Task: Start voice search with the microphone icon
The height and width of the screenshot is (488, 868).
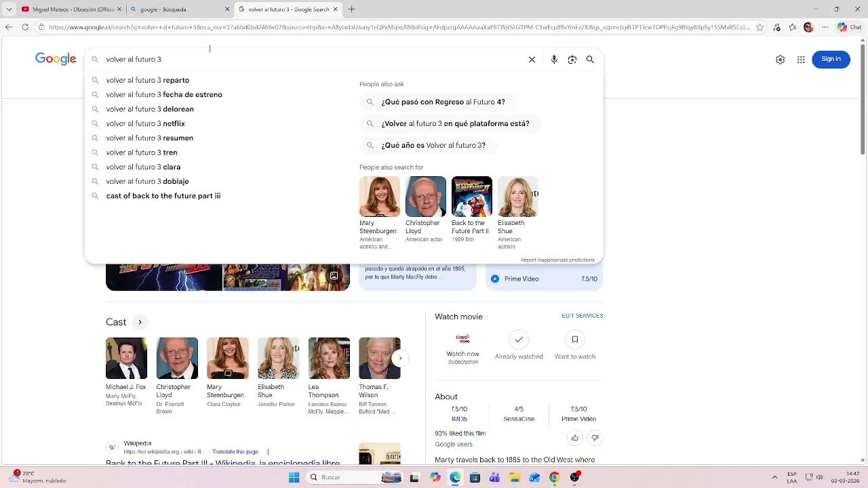Action: tap(554, 60)
